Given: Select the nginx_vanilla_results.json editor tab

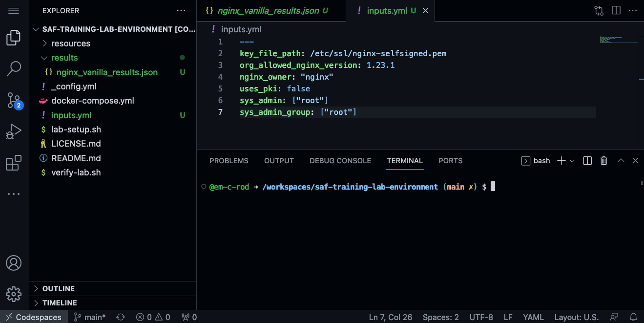Looking at the screenshot, I should tap(270, 10).
